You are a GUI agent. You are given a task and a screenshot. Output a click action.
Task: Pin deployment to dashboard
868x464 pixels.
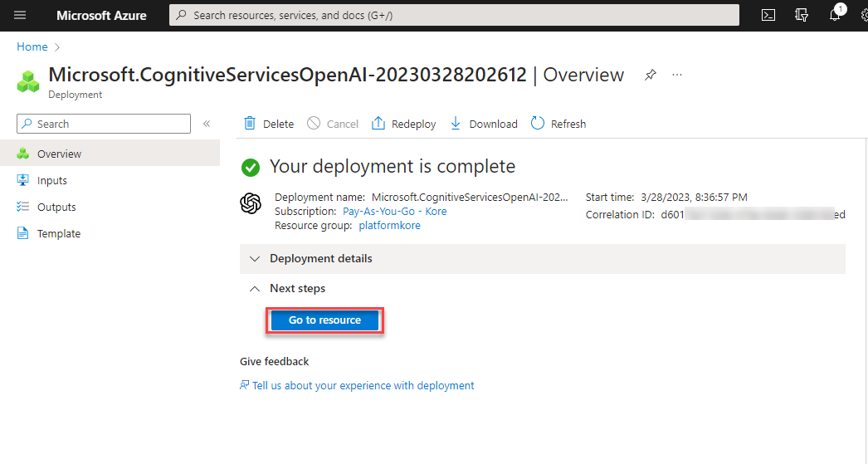651,75
